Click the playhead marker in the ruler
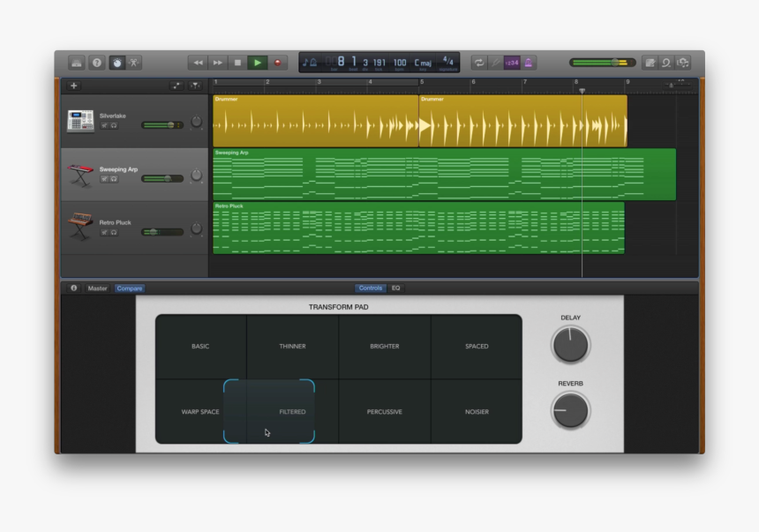The width and height of the screenshot is (759, 532). [x=582, y=91]
